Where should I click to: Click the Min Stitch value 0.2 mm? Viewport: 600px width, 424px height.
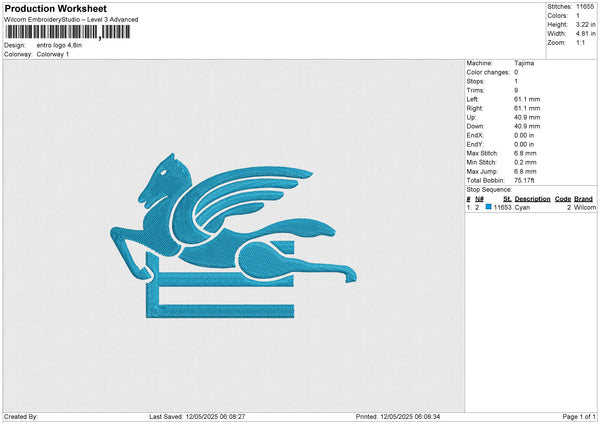click(525, 162)
